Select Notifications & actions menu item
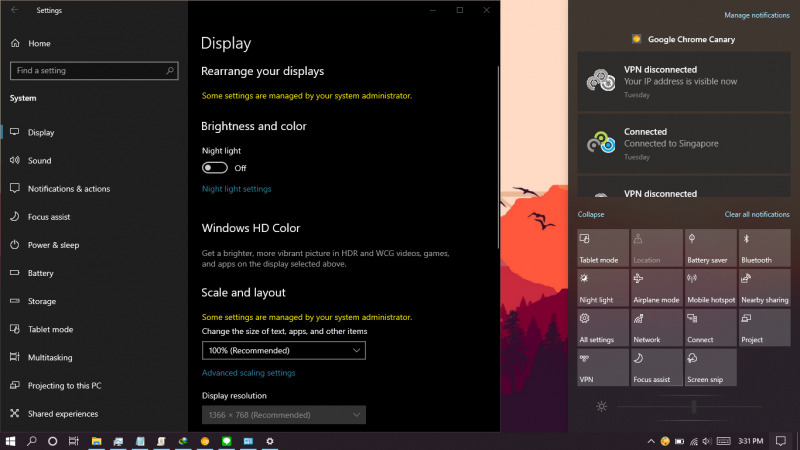 [69, 189]
